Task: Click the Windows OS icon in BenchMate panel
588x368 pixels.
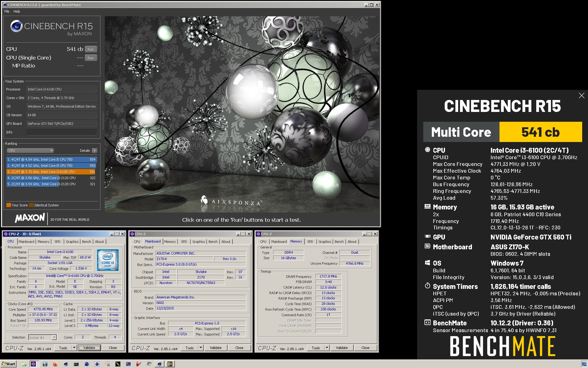Action: tap(428, 263)
